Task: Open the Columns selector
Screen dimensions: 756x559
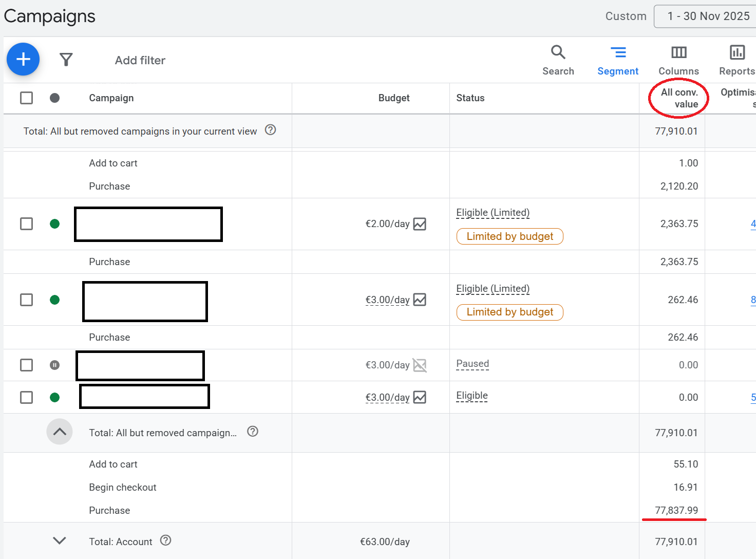Action: point(679,60)
